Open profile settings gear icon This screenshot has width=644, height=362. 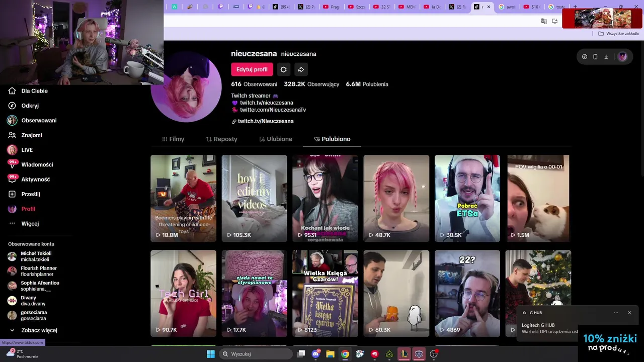(283, 69)
